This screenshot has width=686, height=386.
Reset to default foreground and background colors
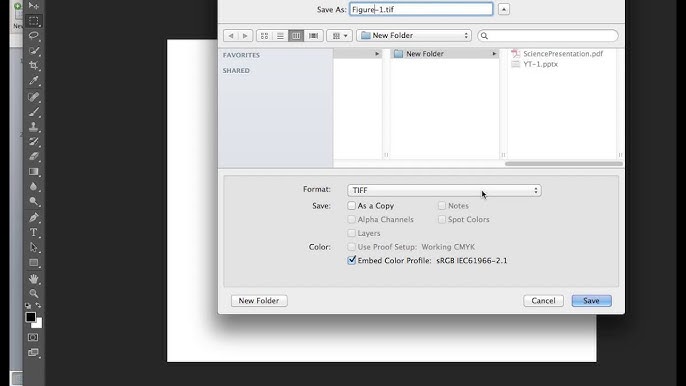pyautogui.click(x=28, y=305)
